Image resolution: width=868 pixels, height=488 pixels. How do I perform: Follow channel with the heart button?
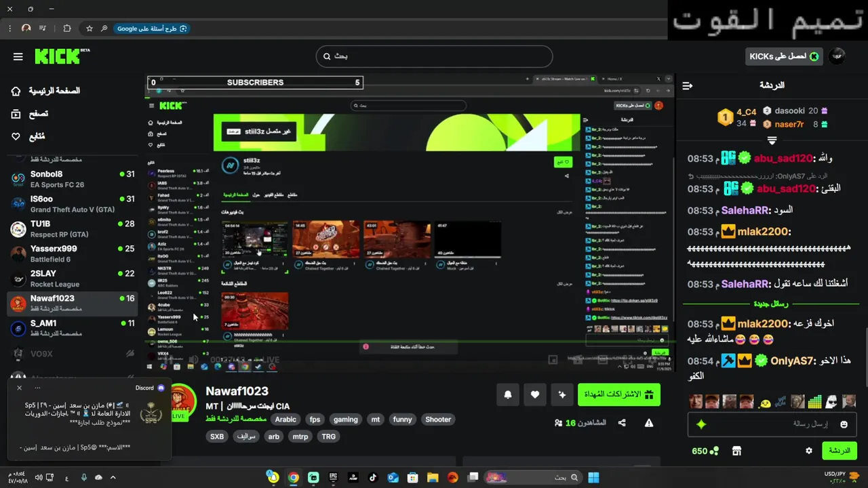point(534,394)
